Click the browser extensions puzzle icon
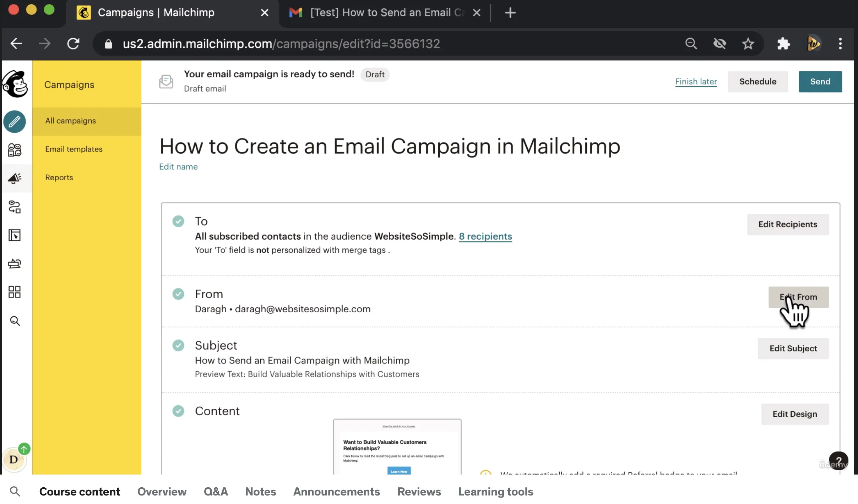Image resolution: width=858 pixels, height=504 pixels. [783, 44]
